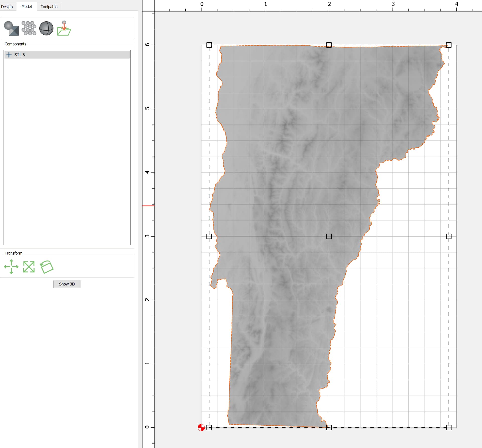
Task: Switch to the Design tab
Action: point(7,7)
